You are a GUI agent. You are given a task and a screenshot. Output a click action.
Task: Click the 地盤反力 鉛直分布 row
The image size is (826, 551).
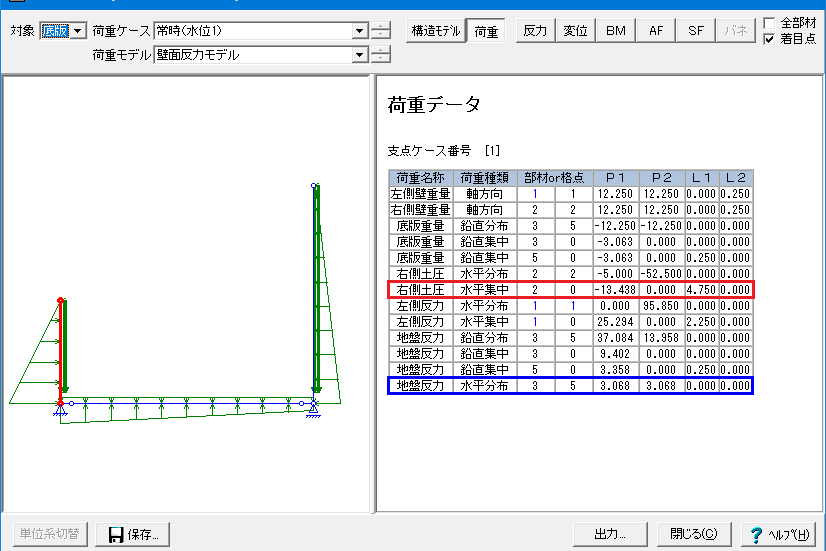click(571, 338)
